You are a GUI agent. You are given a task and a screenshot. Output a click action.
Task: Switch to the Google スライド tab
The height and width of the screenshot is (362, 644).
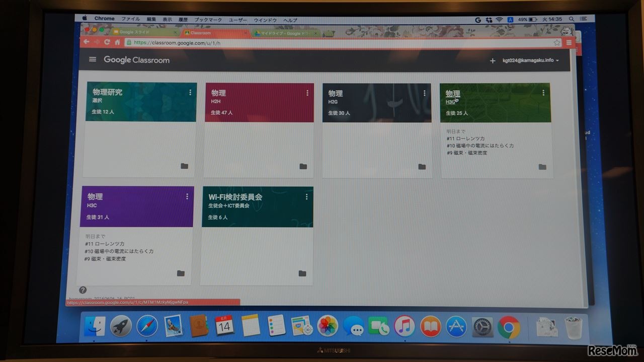coord(144,32)
